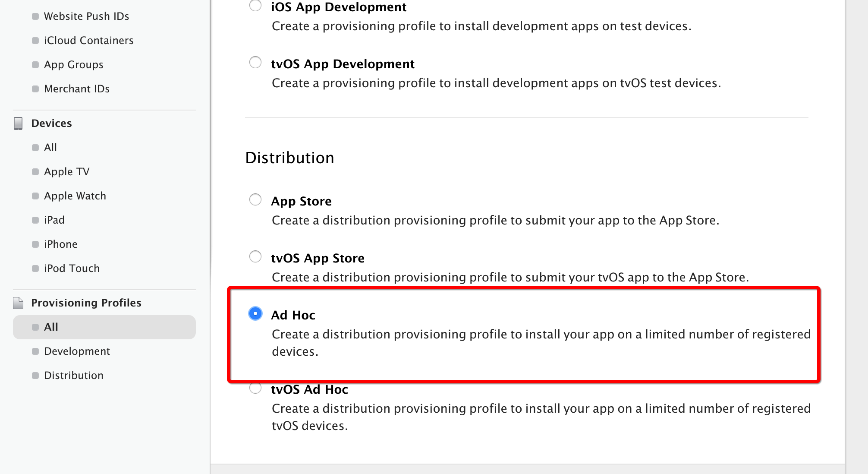Select the tvOS App Development option
This screenshot has width=868, height=474.
pyautogui.click(x=255, y=63)
